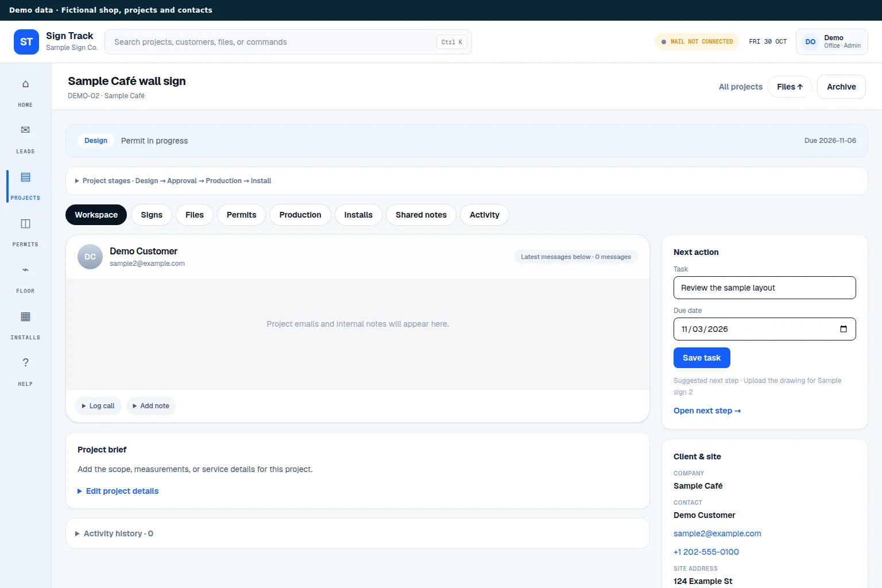Viewport: 882px width, 588px height.
Task: Click the Files upload button in header
Action: click(x=790, y=87)
